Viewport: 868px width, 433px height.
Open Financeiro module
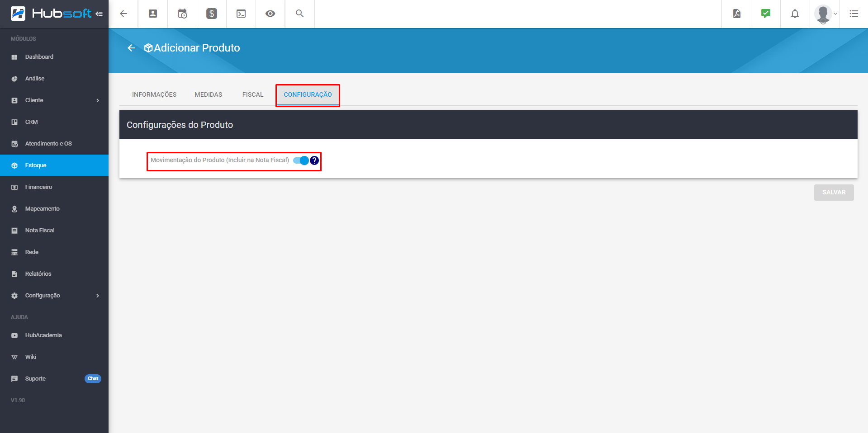pyautogui.click(x=54, y=187)
